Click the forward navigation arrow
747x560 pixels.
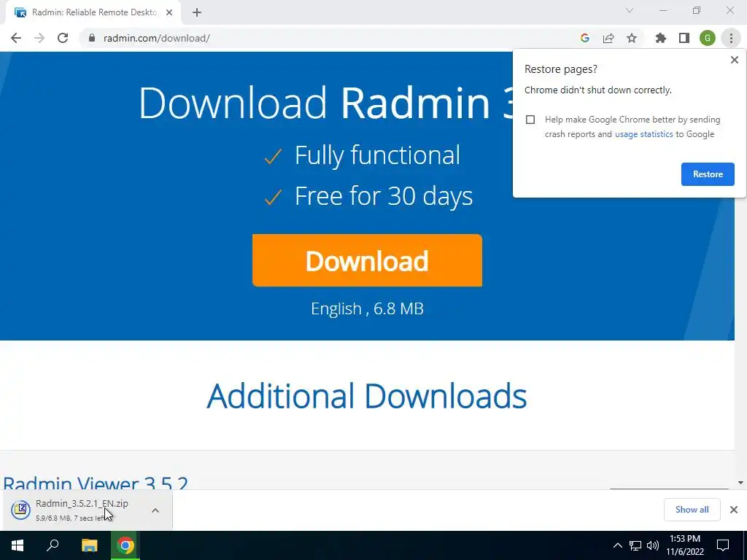pos(39,38)
